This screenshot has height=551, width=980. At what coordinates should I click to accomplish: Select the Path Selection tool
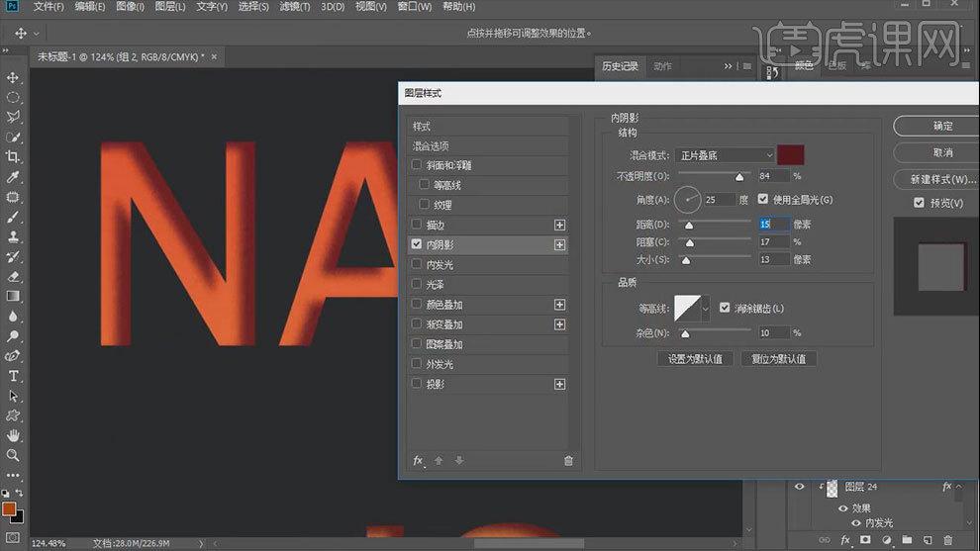tap(13, 396)
